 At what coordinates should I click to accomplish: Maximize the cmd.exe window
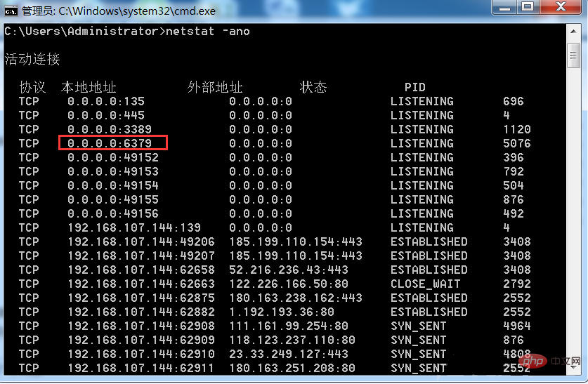point(528,7)
